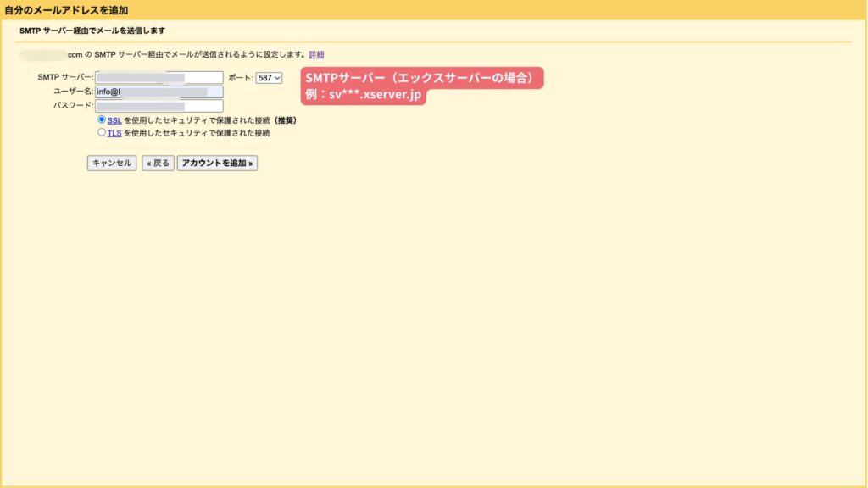Click the SMTP サーバー経由でメールを送信します heading
868x488 pixels.
92,30
